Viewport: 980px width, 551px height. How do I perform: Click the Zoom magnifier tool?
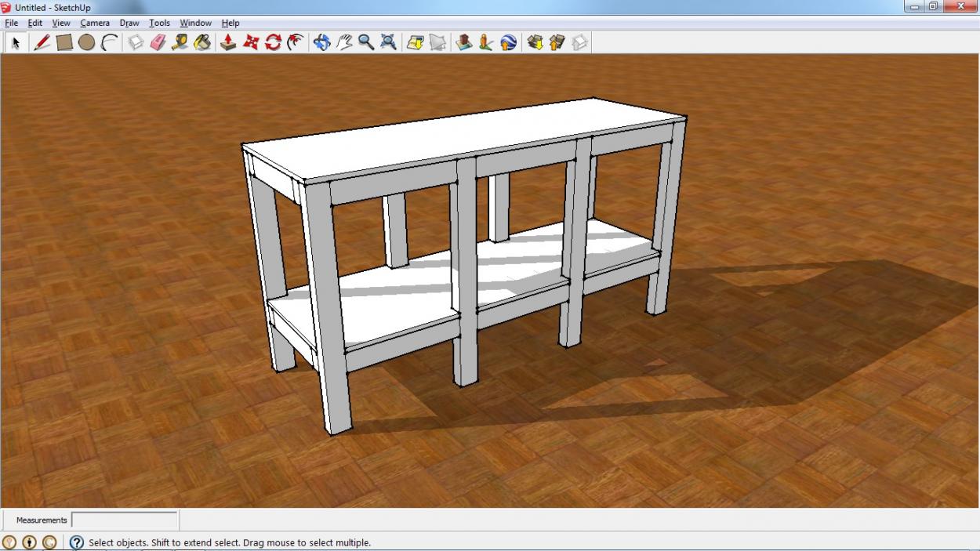[366, 42]
